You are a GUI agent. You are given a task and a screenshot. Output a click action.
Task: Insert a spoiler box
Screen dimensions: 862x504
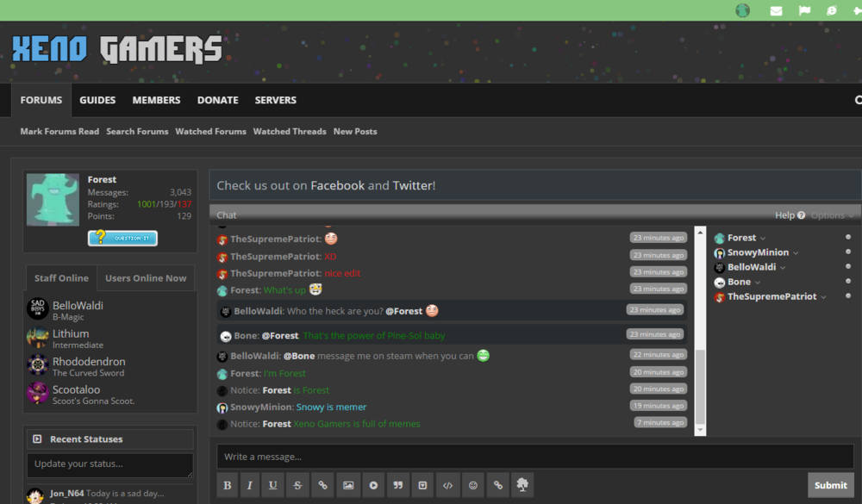tap(422, 485)
